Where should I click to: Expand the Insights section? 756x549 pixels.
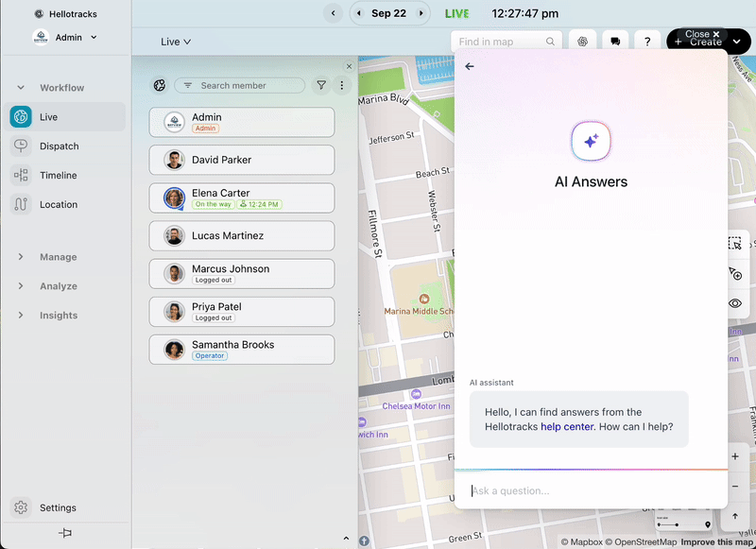(21, 316)
